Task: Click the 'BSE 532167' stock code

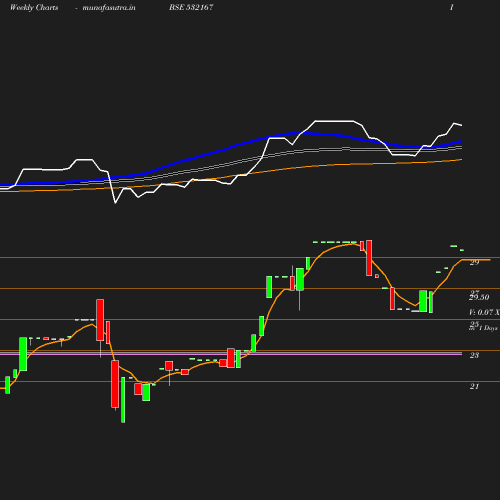Action: 191,7
